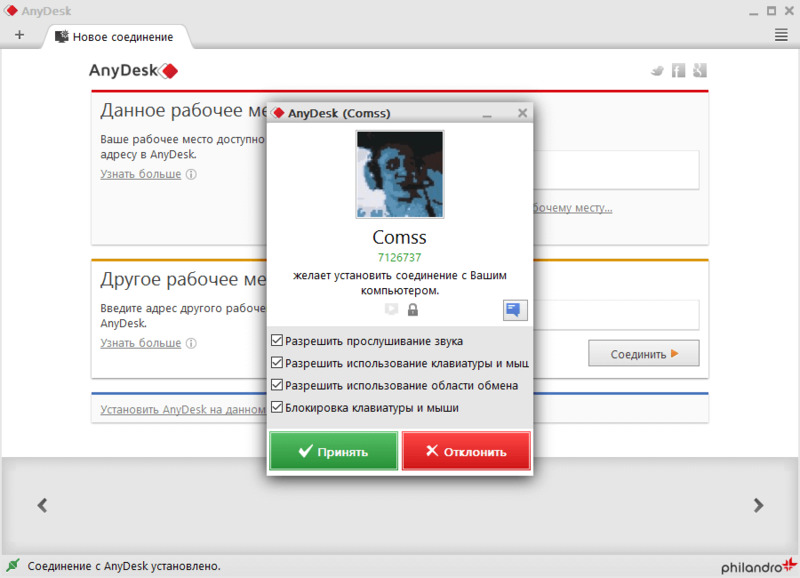Click the philandro logo in status bar
The image size is (800, 578).
[759, 565]
